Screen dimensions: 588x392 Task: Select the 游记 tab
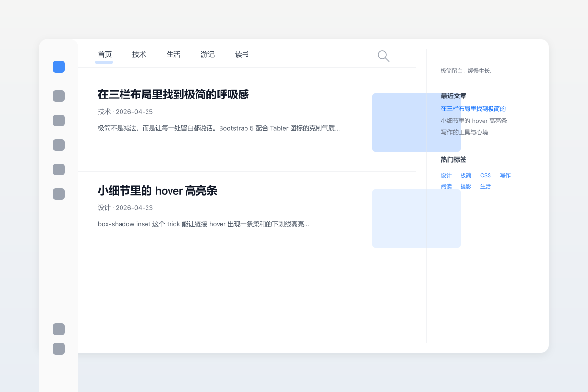pyautogui.click(x=208, y=54)
